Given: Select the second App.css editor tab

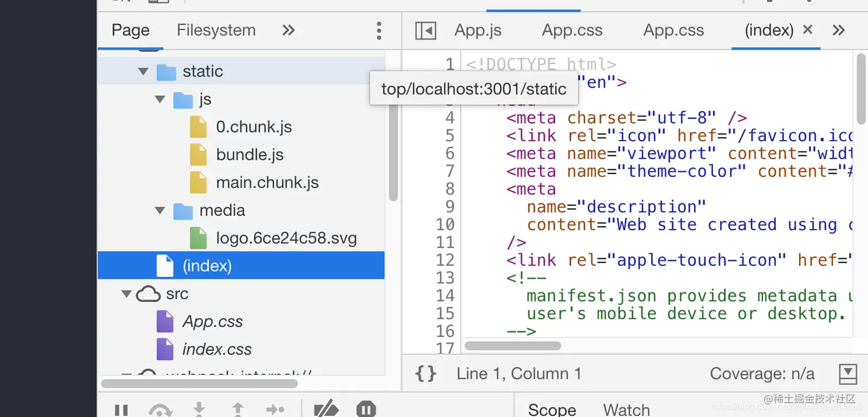Looking at the screenshot, I should pos(673,30).
